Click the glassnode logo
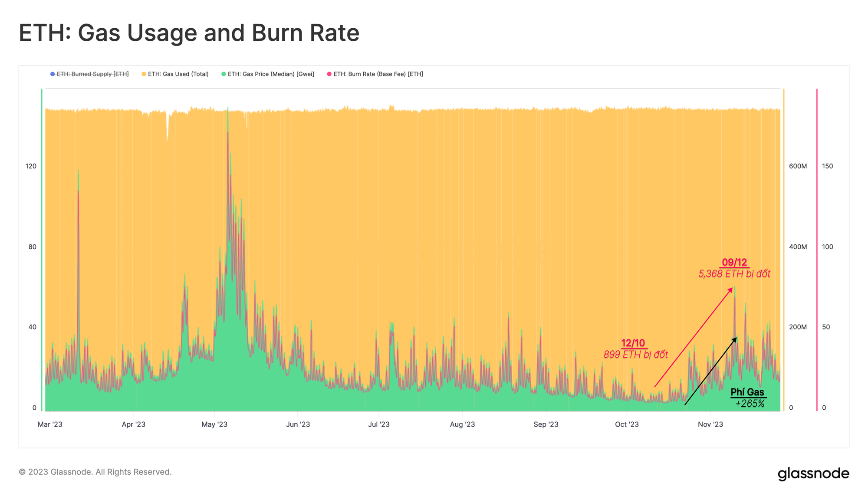This screenshot has height=500, width=868. (x=813, y=474)
